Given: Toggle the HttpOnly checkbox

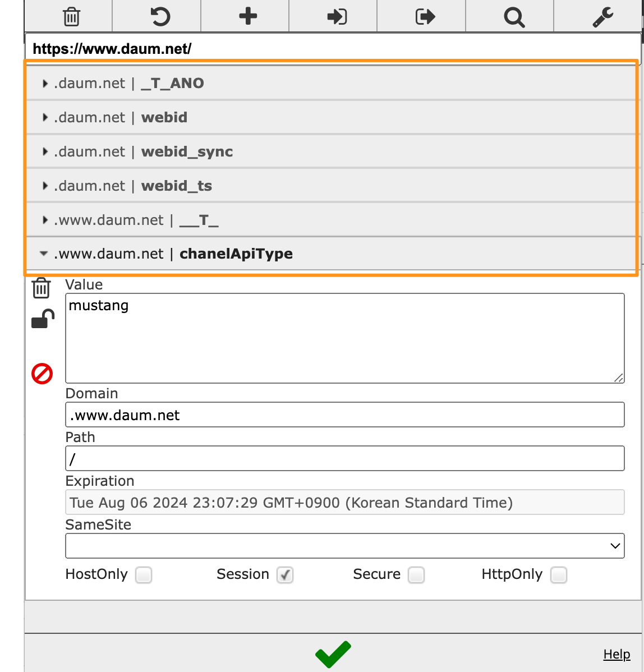Looking at the screenshot, I should [558, 575].
